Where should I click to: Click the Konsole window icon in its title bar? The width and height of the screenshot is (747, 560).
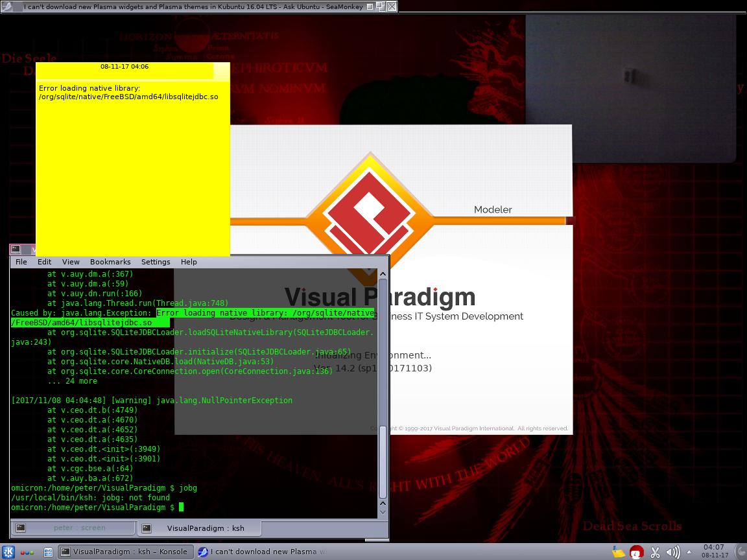(x=16, y=249)
